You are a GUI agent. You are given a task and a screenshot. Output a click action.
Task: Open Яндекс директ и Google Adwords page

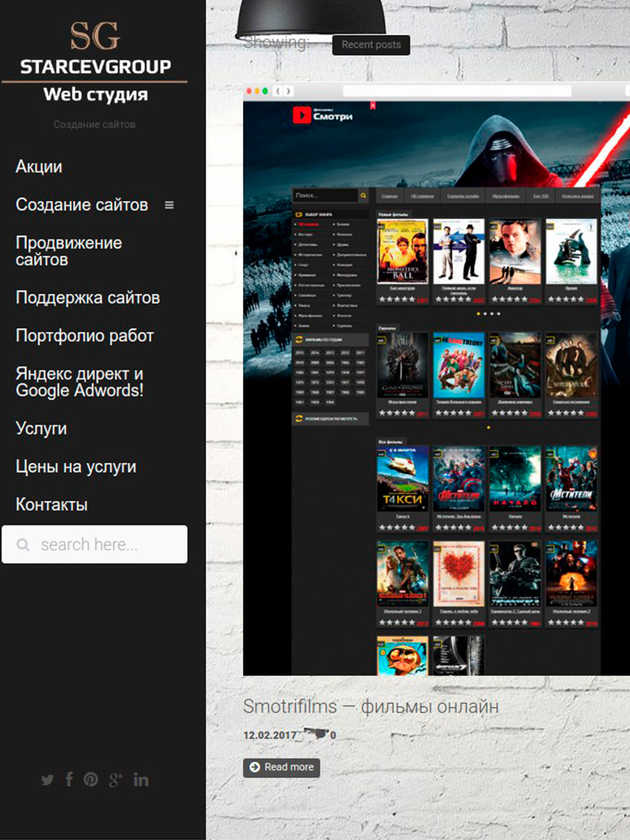tap(79, 382)
